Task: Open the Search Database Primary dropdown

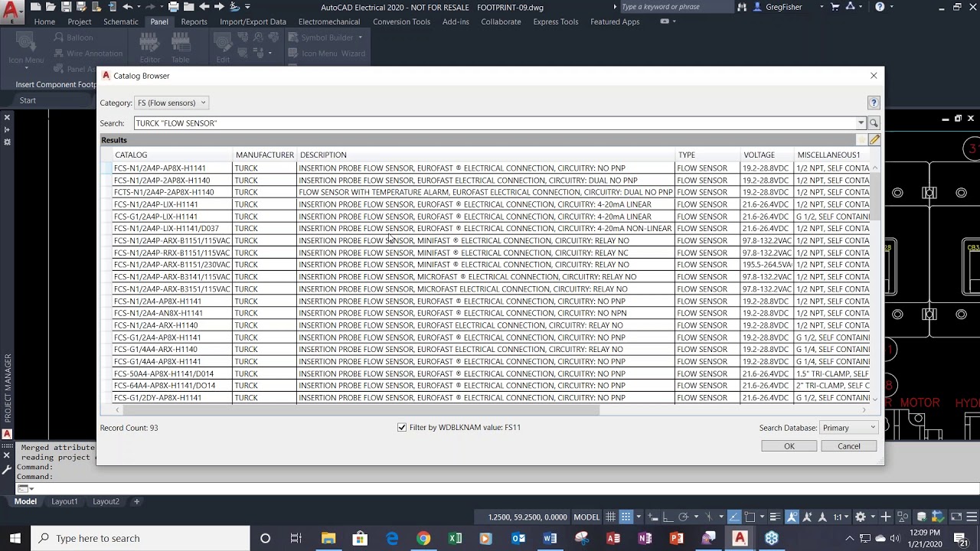Action: click(848, 428)
